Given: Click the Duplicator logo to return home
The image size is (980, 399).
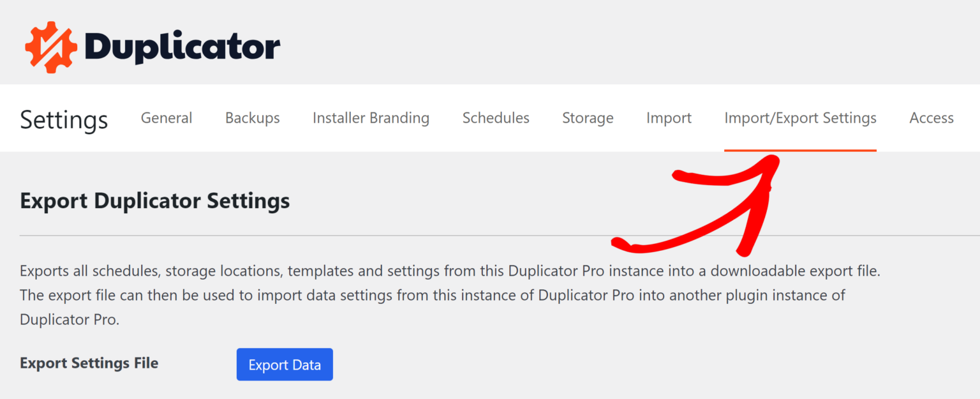Looking at the screenshot, I should coord(152,45).
